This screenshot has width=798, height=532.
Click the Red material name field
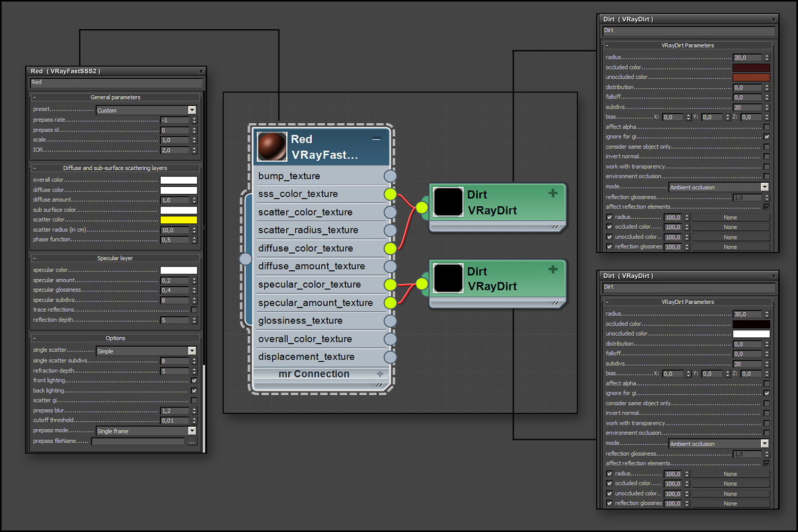[x=116, y=83]
